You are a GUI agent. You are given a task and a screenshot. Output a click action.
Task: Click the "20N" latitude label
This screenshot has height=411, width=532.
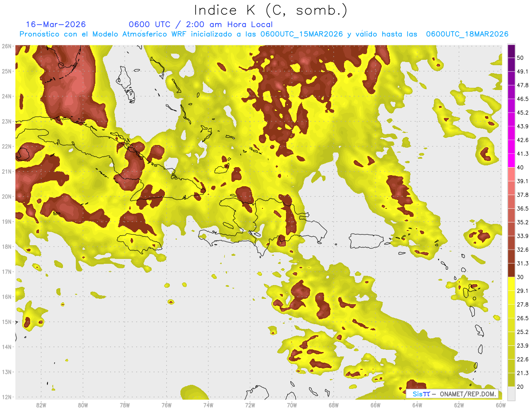coord(6,196)
